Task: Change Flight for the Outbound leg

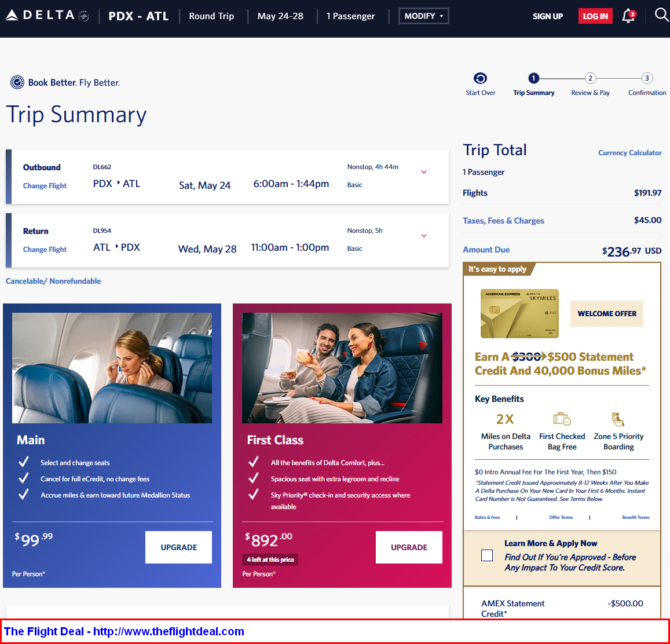Action: (x=45, y=185)
